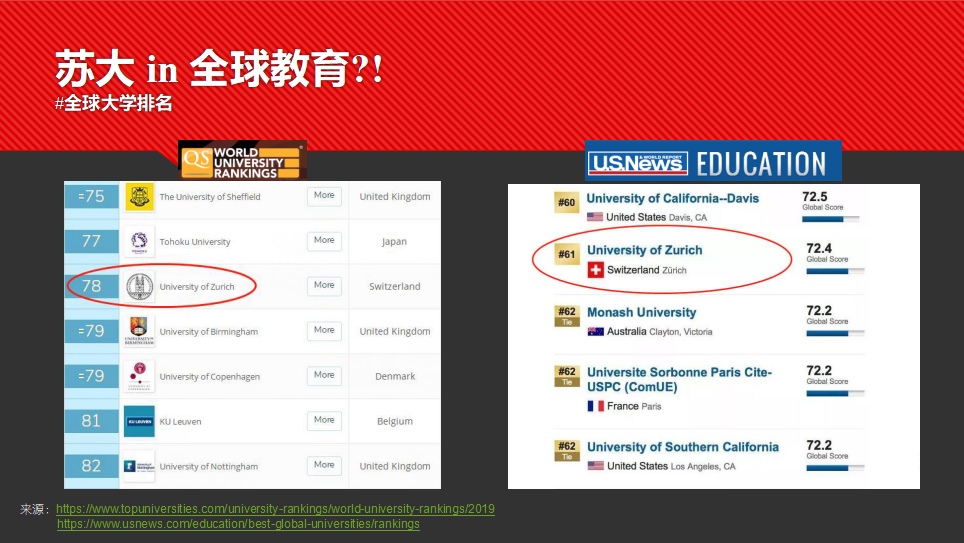Screen dimensions: 964x543
Task: Click the University of Birmingham crest logo
Action: pyautogui.click(x=139, y=331)
